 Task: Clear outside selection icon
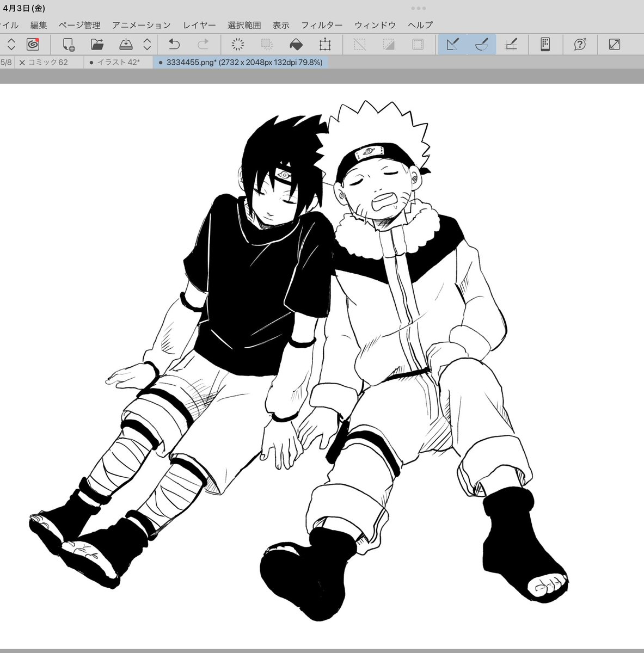[x=267, y=44]
